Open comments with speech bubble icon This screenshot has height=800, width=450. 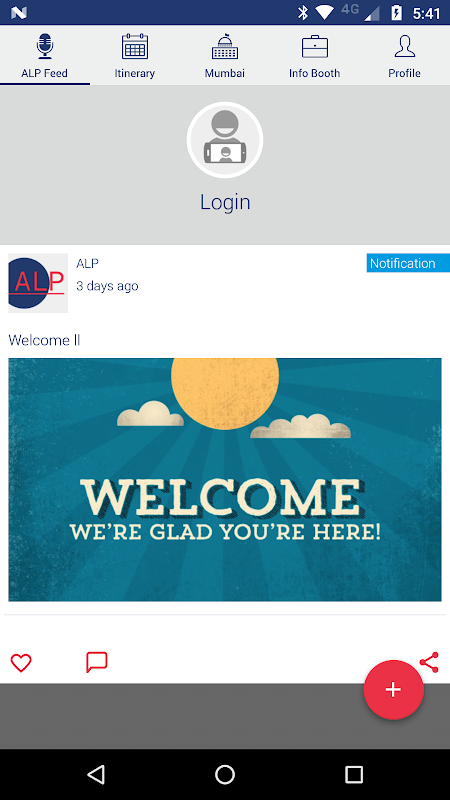[x=96, y=662]
